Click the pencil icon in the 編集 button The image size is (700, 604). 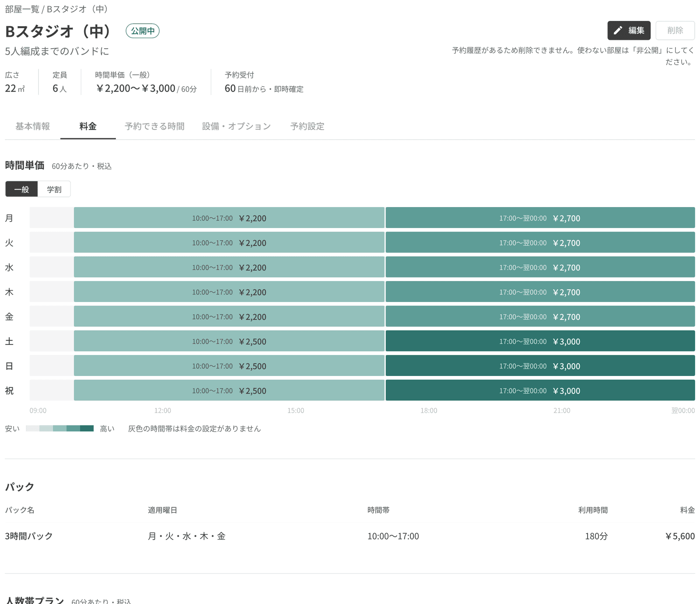(618, 30)
